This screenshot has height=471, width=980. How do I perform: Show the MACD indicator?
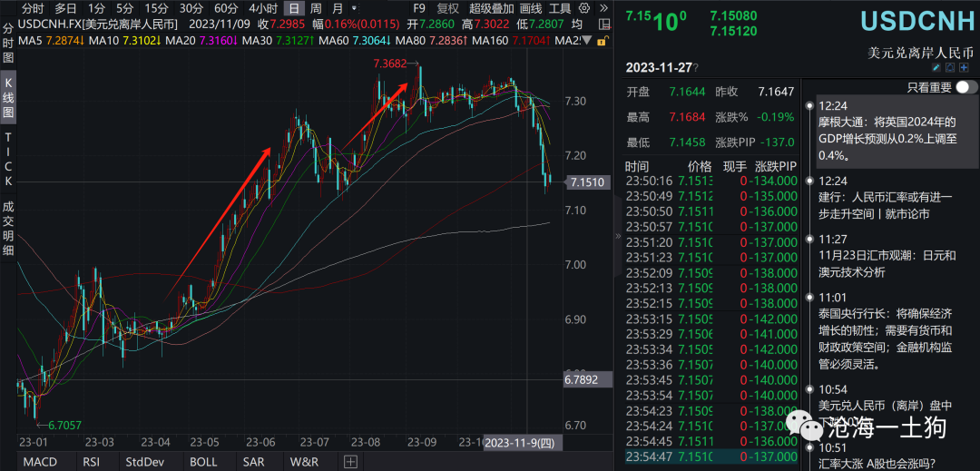[x=40, y=462]
